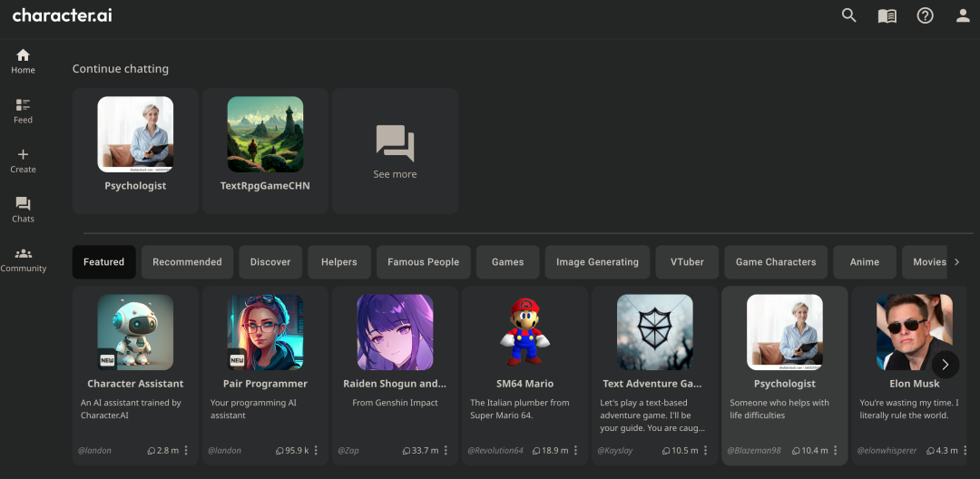
Task: Open Feed in sidebar
Action: point(23,112)
